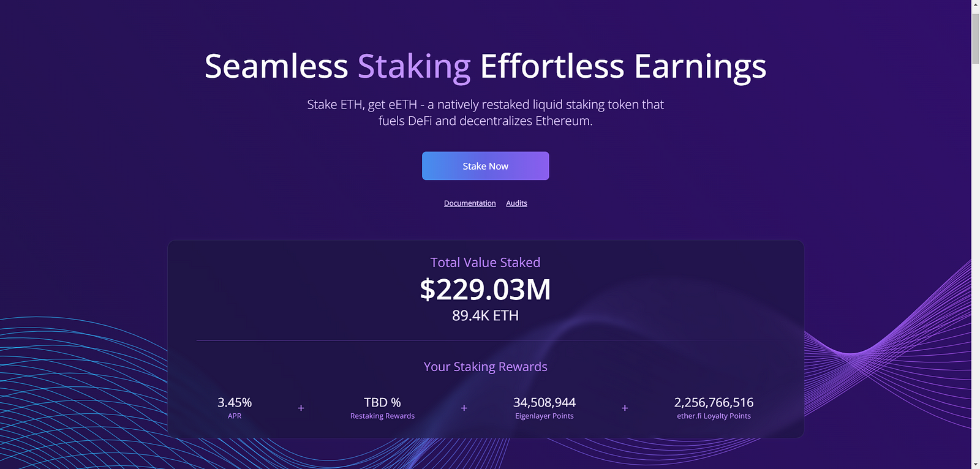Viewport: 980px width, 469px height.
Task: Click the 34,508,944 Eigenlayer Points figure
Action: tap(545, 402)
